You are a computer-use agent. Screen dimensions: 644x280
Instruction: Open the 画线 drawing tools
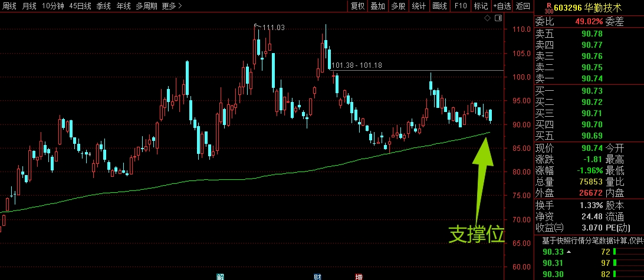[x=439, y=6]
